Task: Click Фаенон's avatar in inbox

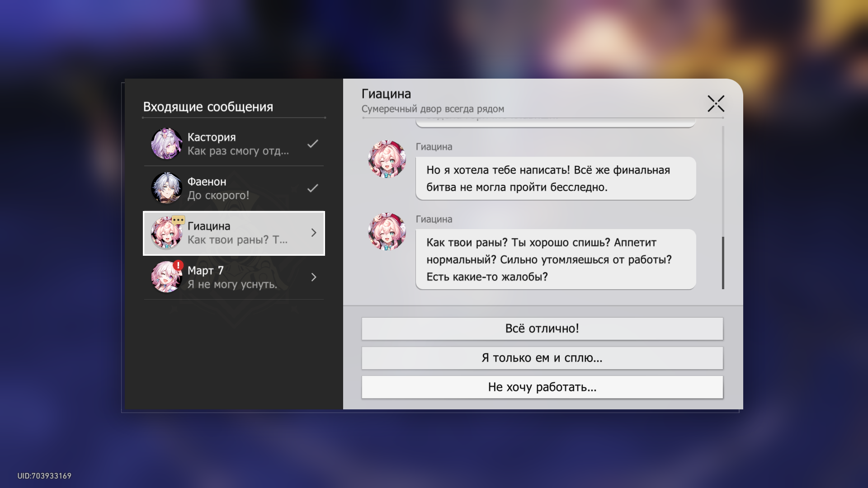Action: point(166,188)
